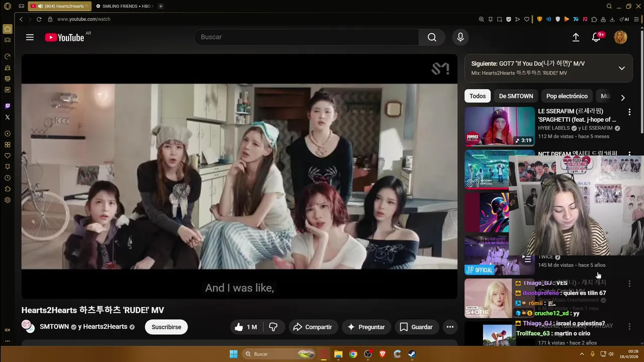The width and height of the screenshot is (644, 362).
Task: Open JYP OFFICIAL TWICE video thumbnail
Action: tap(487, 254)
